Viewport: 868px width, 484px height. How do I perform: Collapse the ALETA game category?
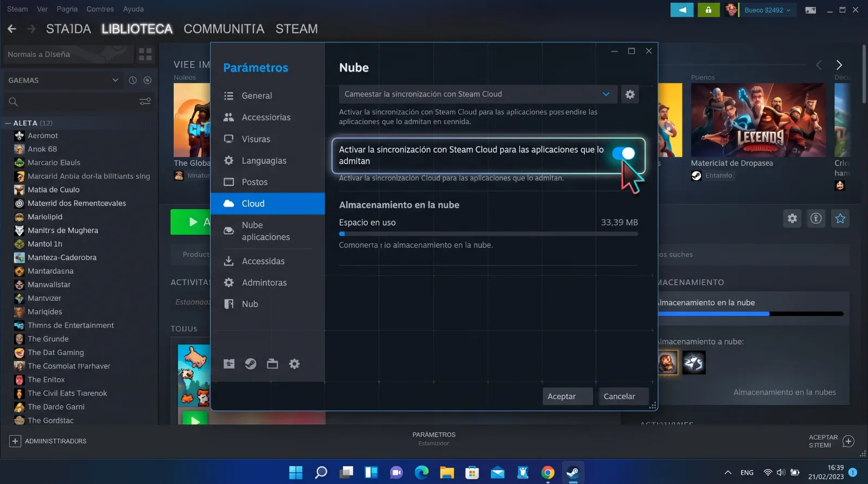tap(8, 123)
